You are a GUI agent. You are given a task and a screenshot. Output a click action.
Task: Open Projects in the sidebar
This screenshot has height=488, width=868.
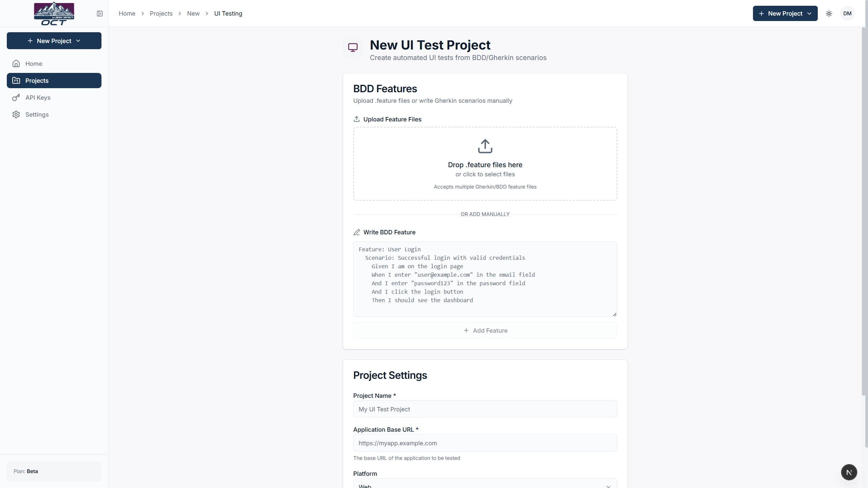(54, 81)
